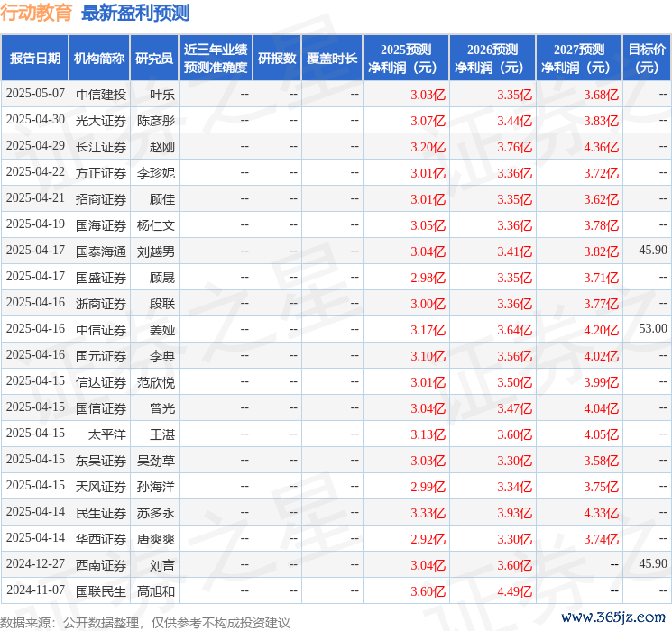Click researcher name 杨仁文

coord(156,225)
